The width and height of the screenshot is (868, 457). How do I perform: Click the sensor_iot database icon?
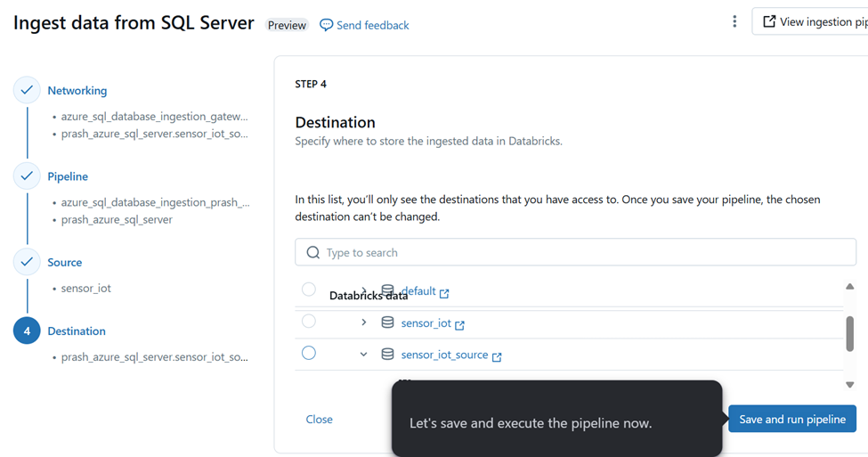coord(387,322)
